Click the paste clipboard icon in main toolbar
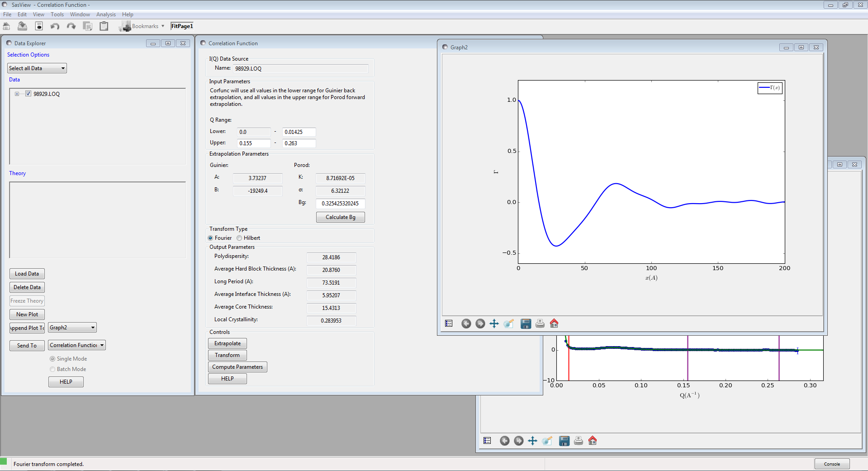The image size is (868, 471). (104, 26)
